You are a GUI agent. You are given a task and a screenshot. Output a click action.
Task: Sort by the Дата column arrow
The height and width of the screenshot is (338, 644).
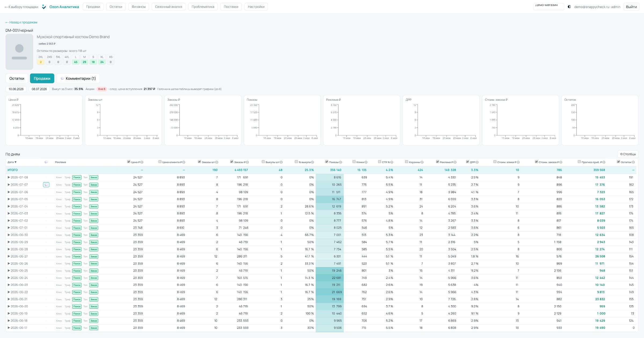pyautogui.click(x=16, y=162)
